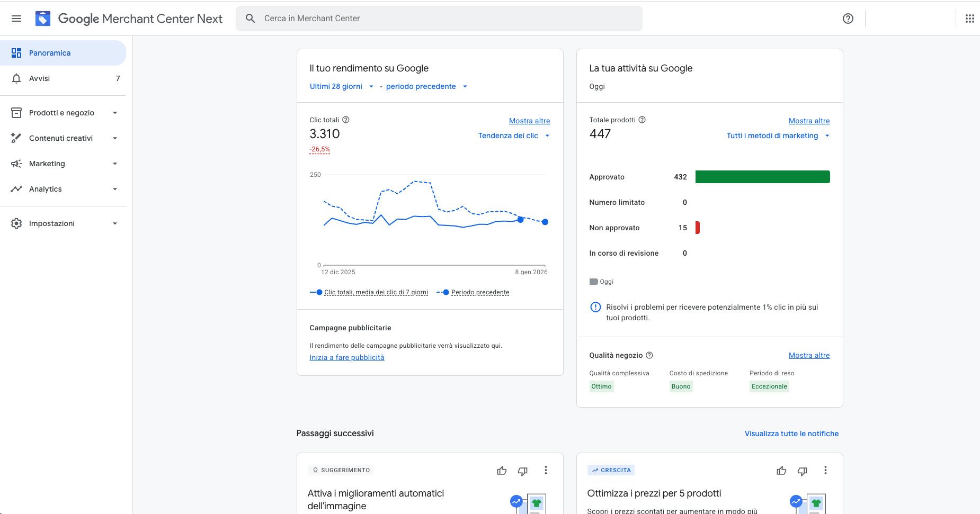The width and height of the screenshot is (980, 514).
Task: Select Panoramica in the sidebar
Action: (x=63, y=53)
